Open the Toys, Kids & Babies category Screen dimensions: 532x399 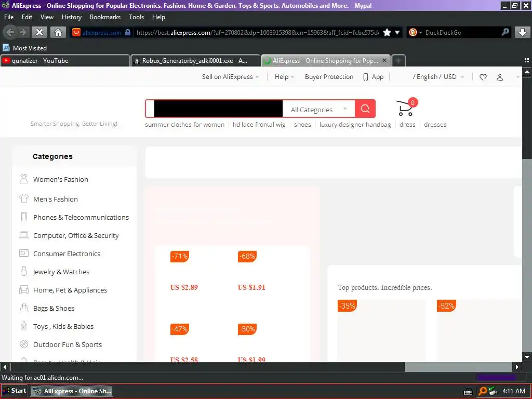[x=63, y=326]
